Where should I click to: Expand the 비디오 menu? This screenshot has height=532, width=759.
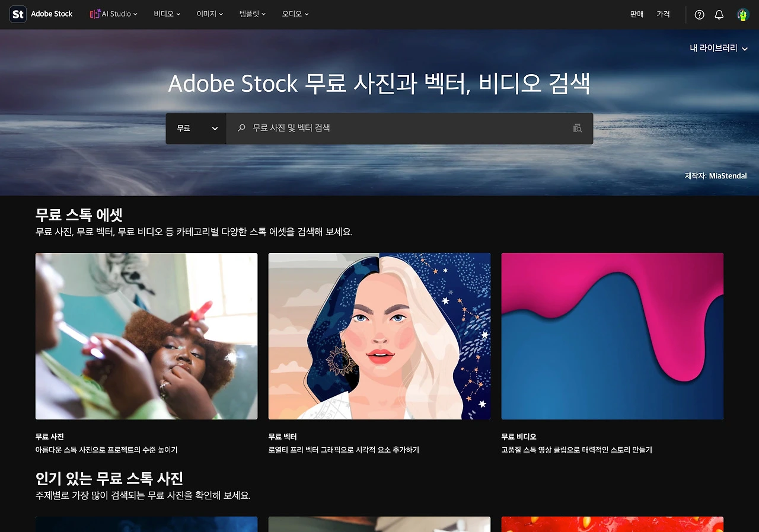click(167, 14)
